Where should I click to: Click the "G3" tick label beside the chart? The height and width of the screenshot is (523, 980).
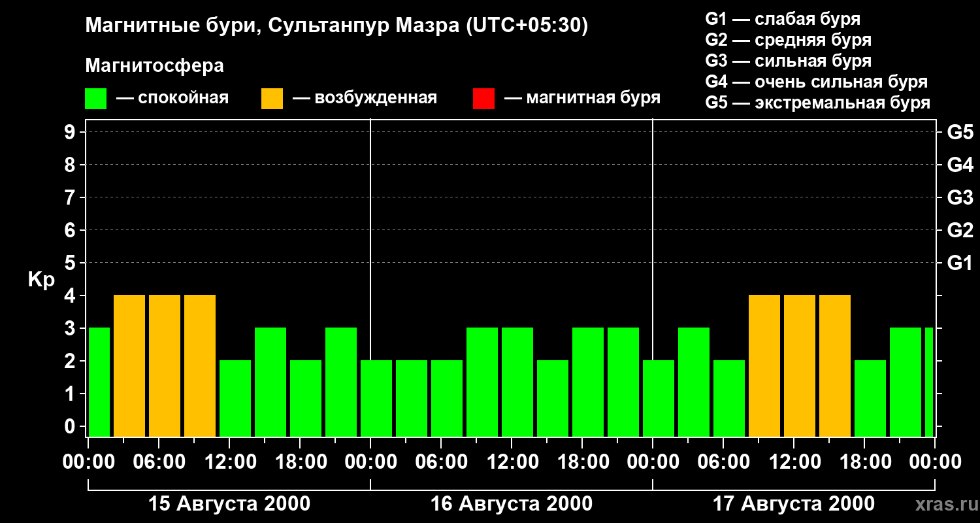point(960,197)
